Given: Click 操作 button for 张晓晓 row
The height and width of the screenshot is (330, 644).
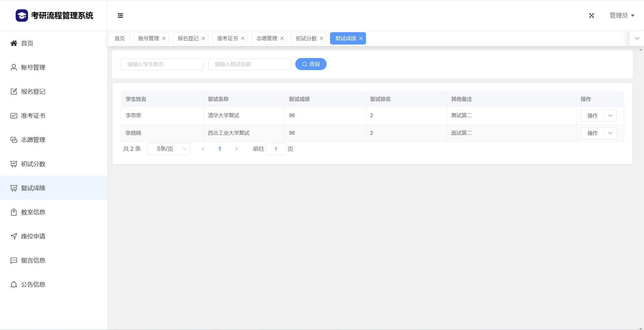Looking at the screenshot, I should click(593, 133).
